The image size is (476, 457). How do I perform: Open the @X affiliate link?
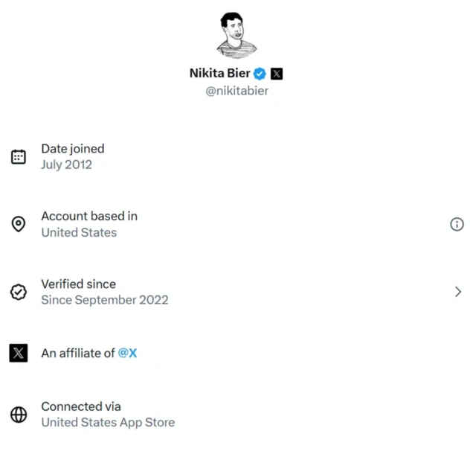point(127,353)
